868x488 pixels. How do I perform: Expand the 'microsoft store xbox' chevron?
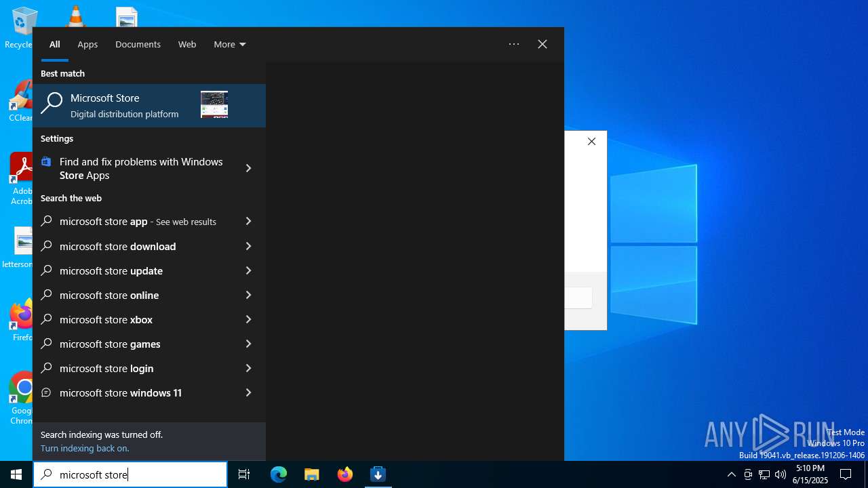(248, 319)
